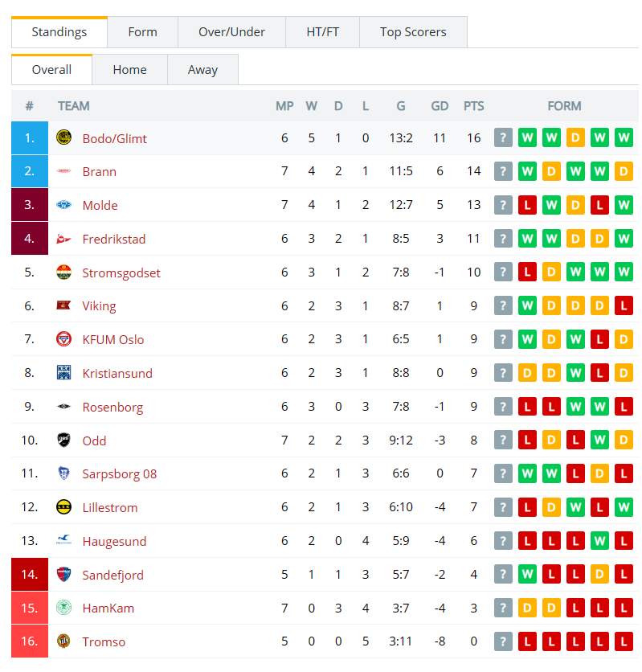Click the Tromso club crest
This screenshot has height=672, width=642.
pyautogui.click(x=63, y=641)
